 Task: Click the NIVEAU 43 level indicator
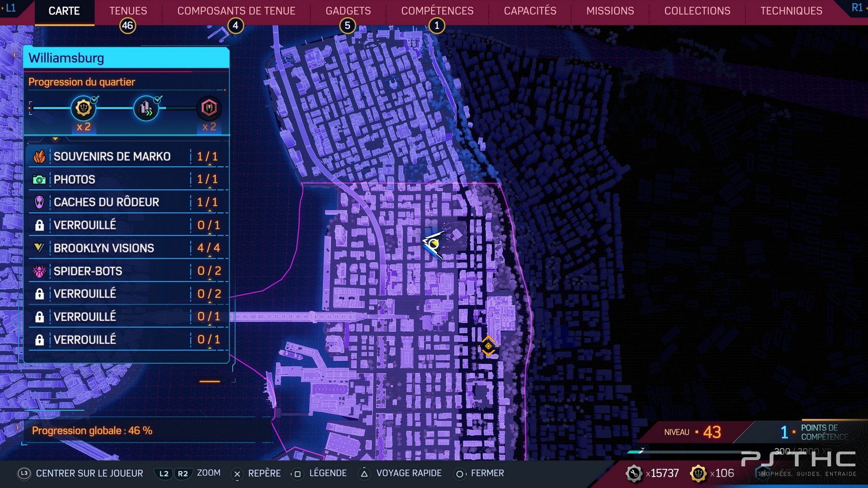[693, 432]
